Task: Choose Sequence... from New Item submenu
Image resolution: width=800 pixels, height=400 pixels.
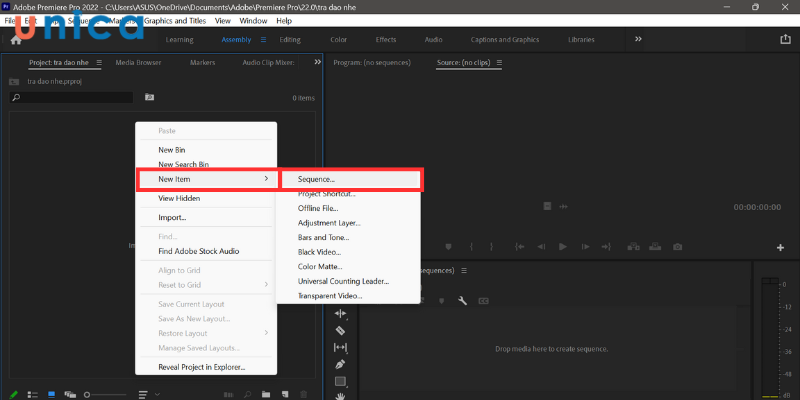Action: (x=316, y=180)
